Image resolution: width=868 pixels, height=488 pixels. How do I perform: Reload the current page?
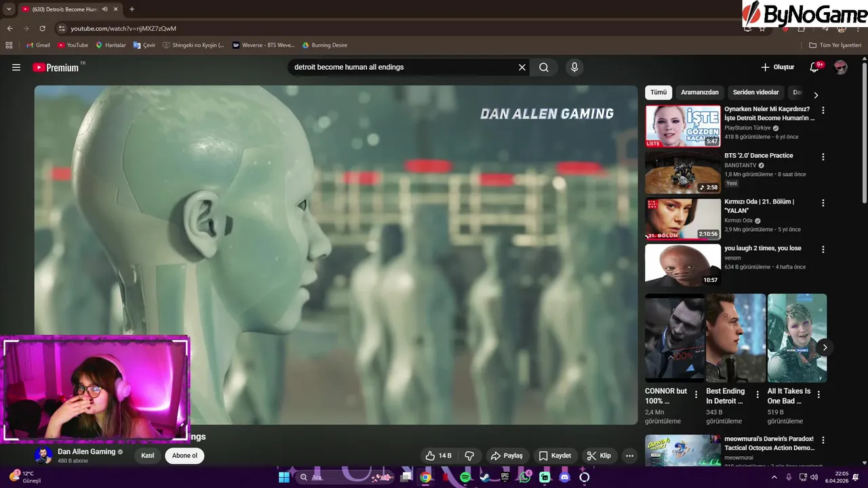(42, 28)
